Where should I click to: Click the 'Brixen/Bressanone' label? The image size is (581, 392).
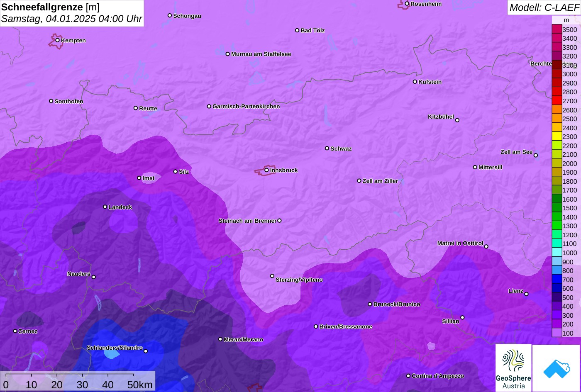coord(346,326)
